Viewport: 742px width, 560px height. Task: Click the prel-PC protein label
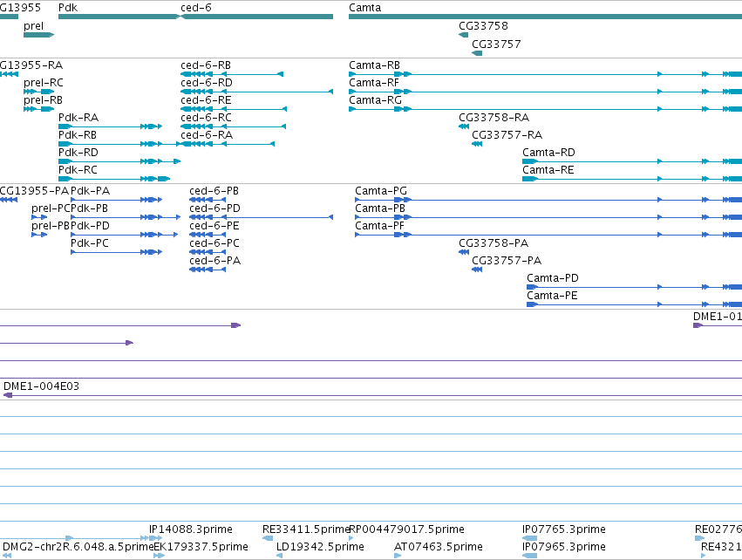tap(51, 208)
